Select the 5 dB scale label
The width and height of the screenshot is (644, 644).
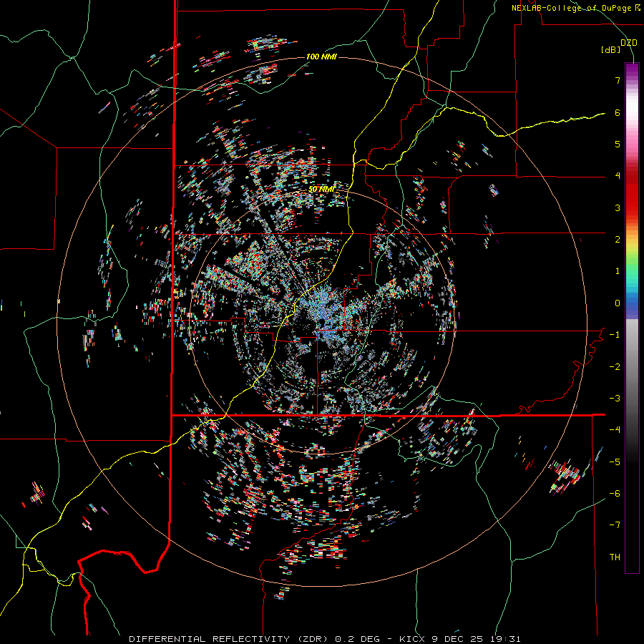[618, 144]
